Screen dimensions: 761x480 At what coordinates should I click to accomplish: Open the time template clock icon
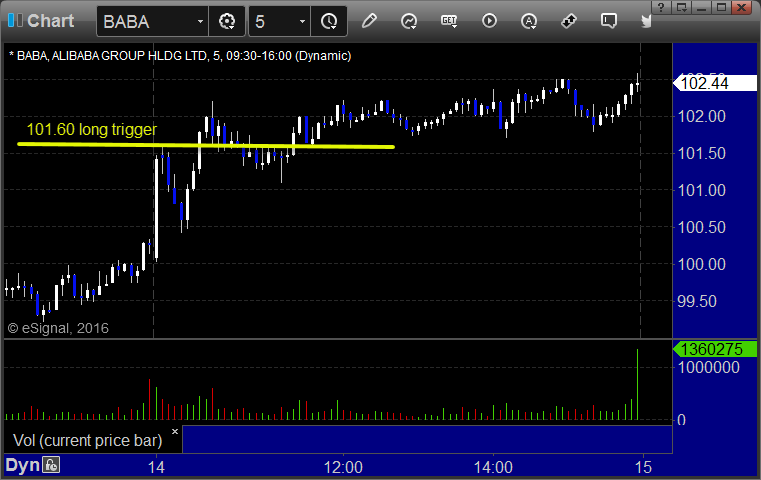(329, 22)
